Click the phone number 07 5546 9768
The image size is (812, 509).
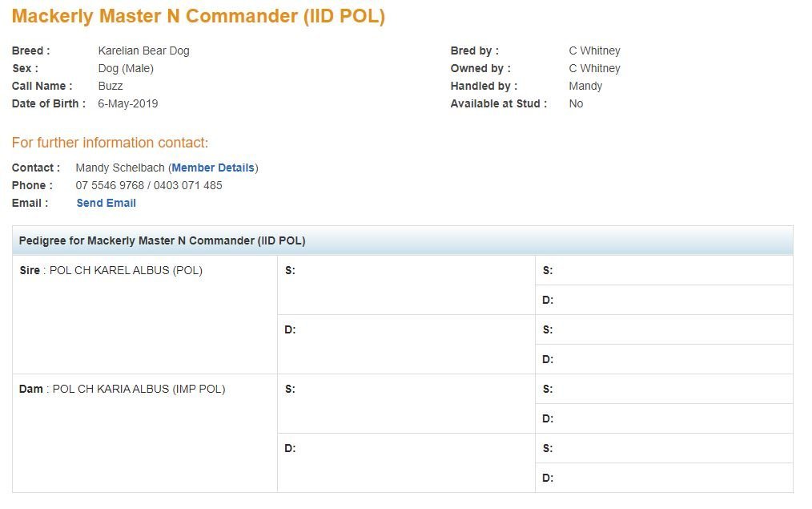click(110, 185)
